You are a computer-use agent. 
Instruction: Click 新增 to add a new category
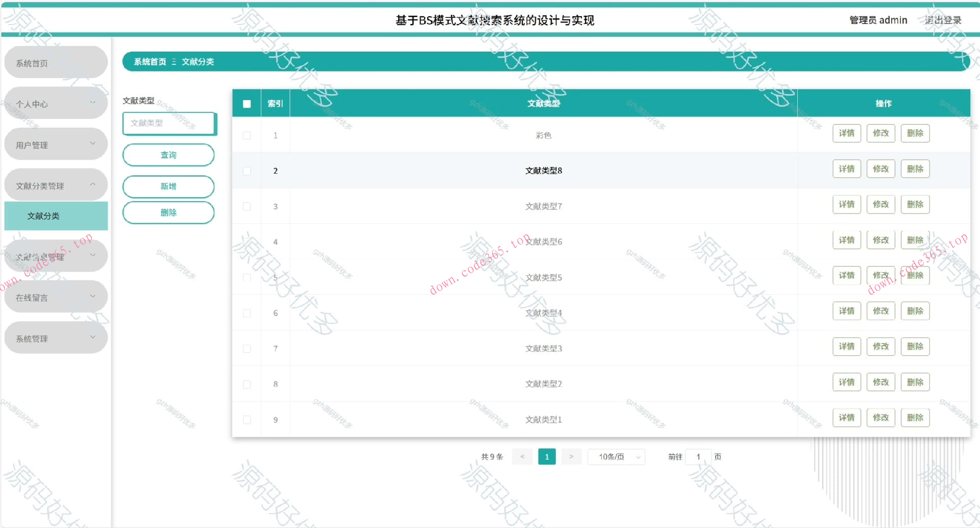pyautogui.click(x=168, y=186)
